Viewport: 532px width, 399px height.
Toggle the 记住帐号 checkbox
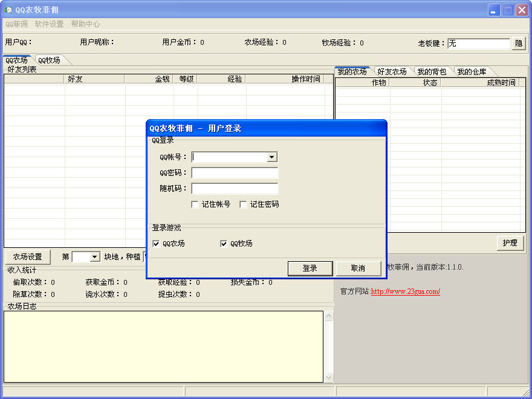(x=195, y=204)
